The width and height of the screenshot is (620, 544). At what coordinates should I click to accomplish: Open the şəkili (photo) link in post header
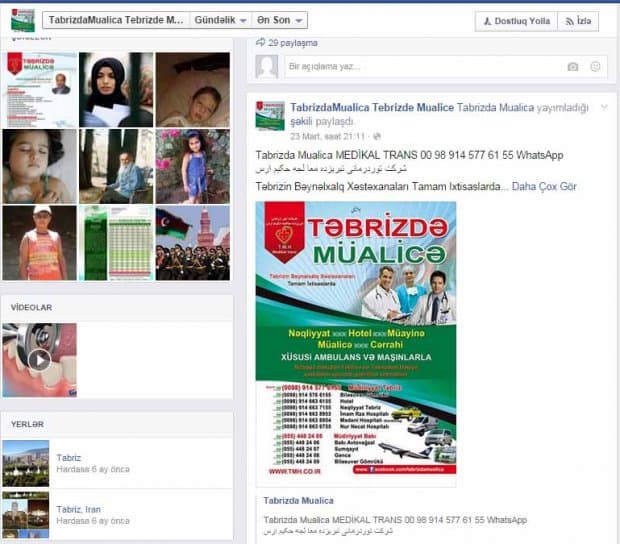click(x=301, y=121)
